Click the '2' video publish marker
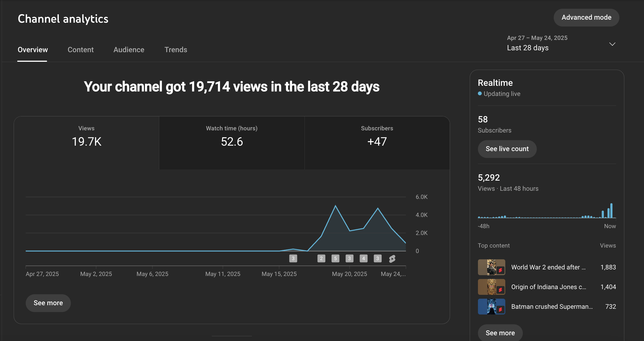644x341 pixels. pyautogui.click(x=321, y=258)
